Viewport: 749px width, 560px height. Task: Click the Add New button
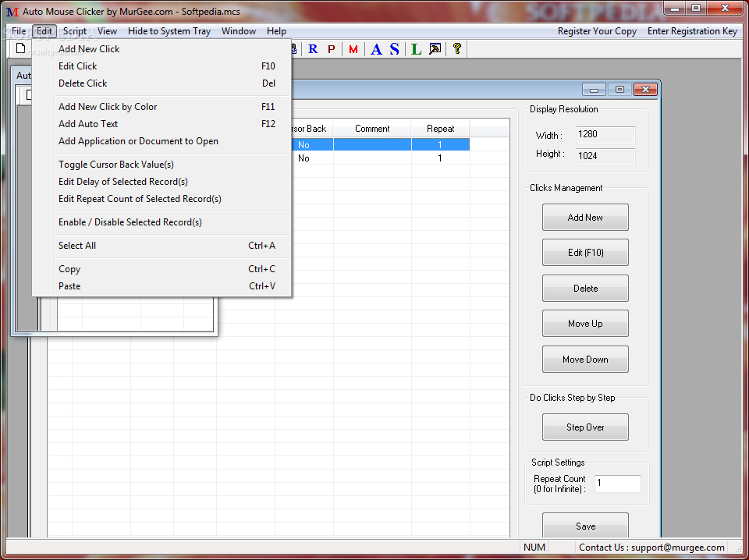click(x=585, y=218)
